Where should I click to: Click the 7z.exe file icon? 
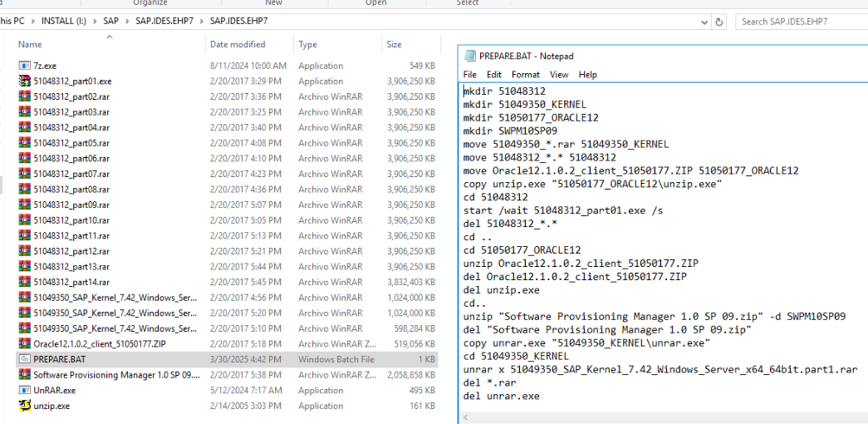tap(24, 66)
